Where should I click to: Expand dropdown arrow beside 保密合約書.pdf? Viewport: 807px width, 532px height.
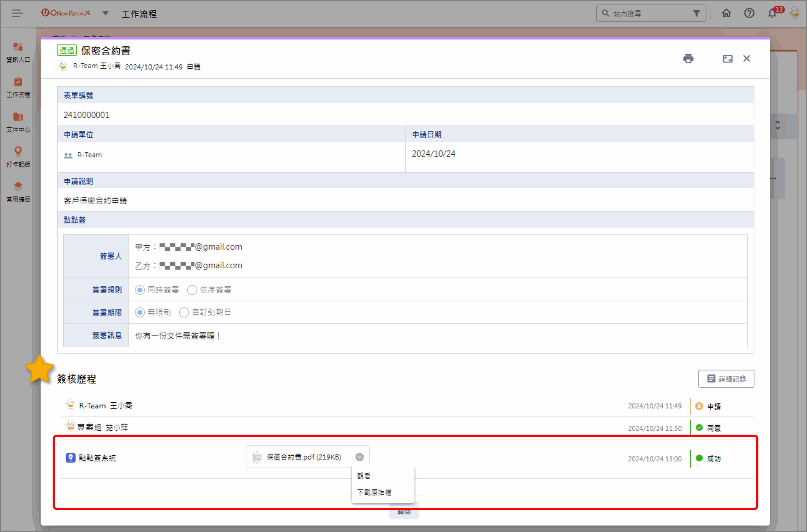[359, 457]
